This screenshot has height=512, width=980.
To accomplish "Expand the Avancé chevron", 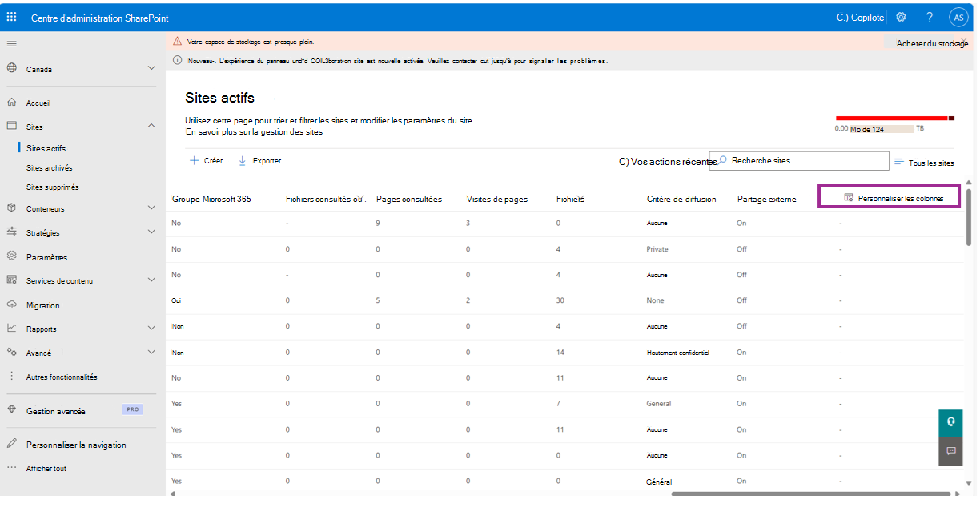I will 152,352.
